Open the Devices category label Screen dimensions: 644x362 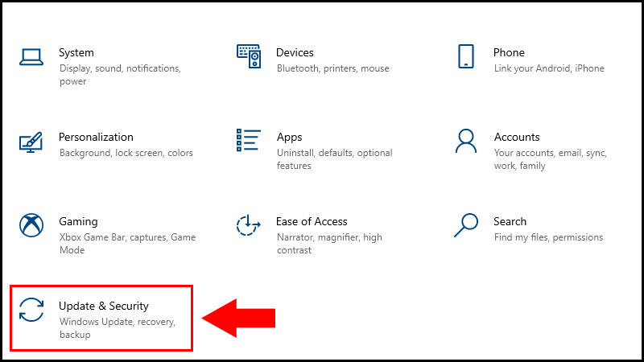click(x=295, y=52)
